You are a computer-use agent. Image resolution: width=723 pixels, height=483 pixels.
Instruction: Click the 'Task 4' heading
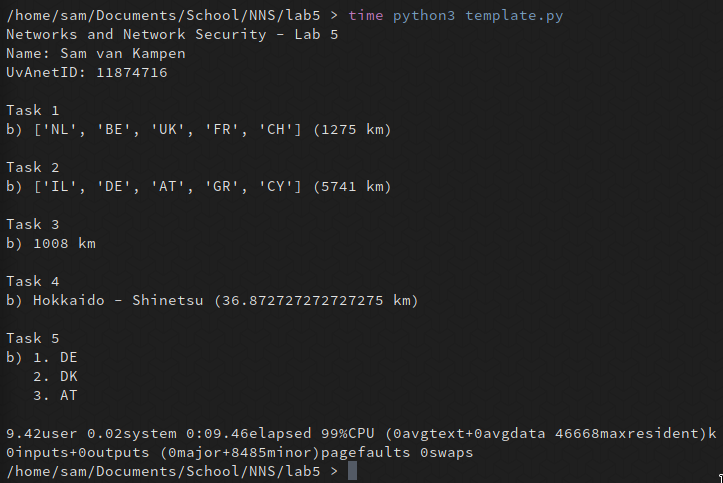[32, 281]
